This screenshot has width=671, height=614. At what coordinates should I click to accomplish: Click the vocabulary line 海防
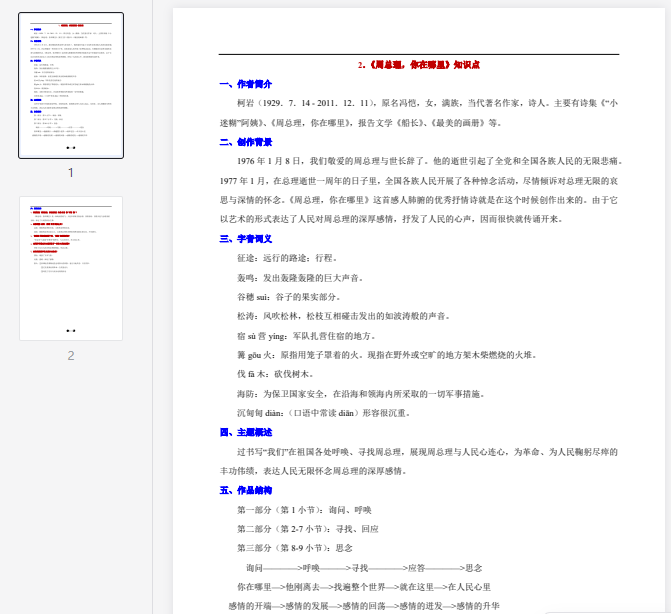pos(365,394)
